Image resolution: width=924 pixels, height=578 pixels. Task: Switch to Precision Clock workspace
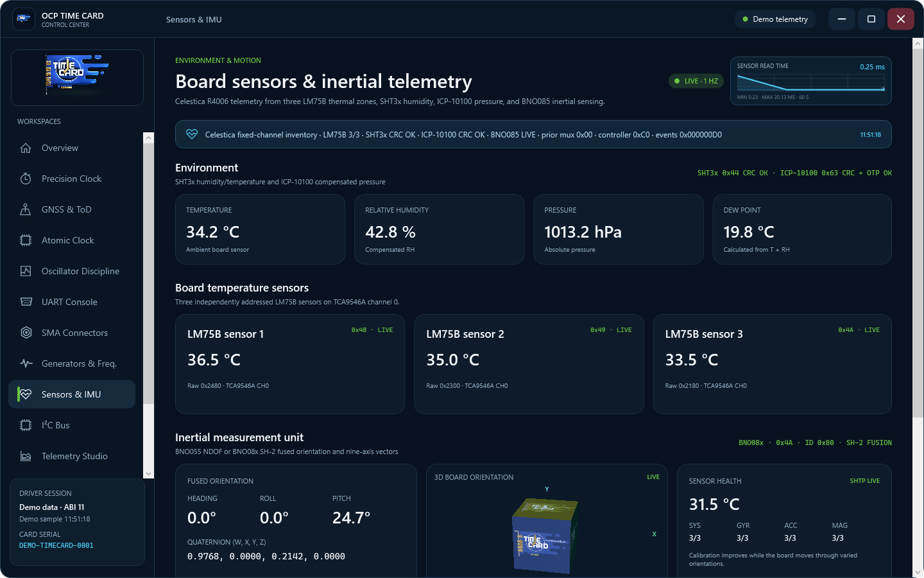coord(72,179)
